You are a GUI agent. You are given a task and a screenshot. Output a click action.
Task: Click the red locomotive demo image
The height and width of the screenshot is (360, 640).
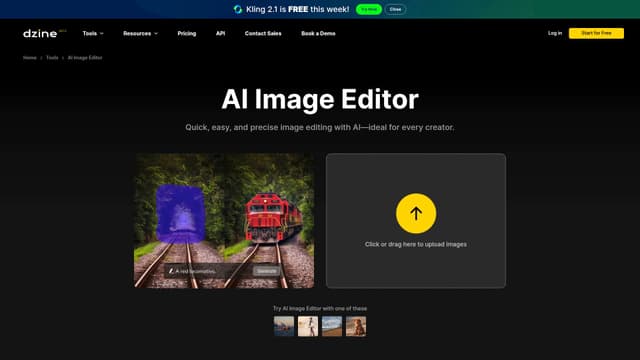(269, 221)
